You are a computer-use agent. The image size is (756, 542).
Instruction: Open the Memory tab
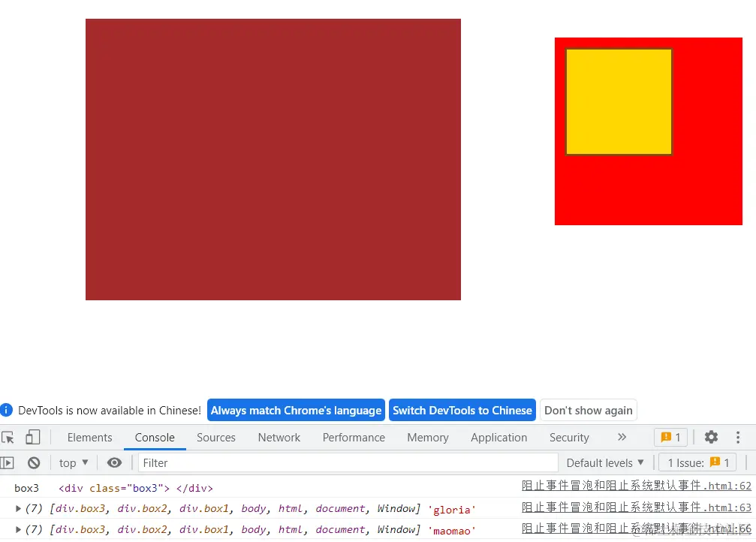pyautogui.click(x=428, y=438)
